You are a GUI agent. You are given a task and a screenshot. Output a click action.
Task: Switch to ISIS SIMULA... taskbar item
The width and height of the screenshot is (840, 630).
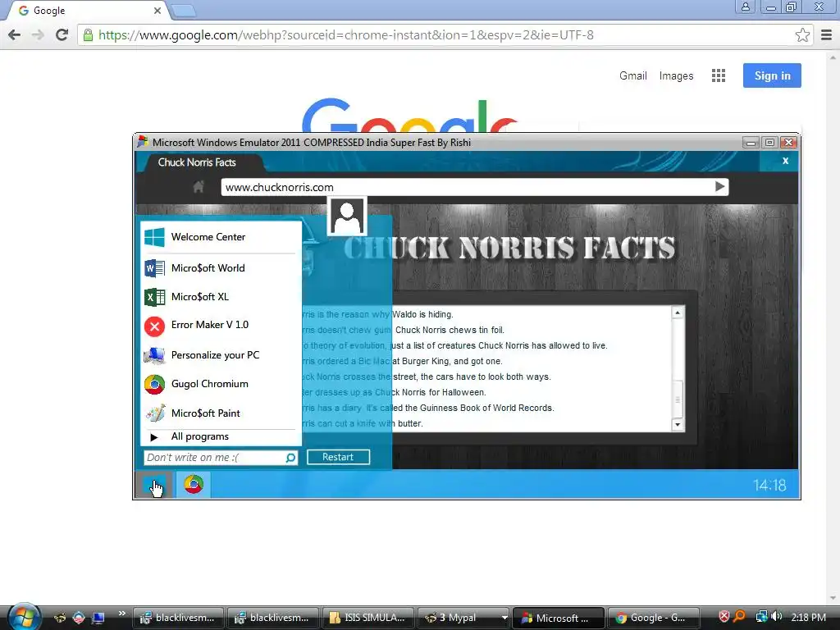tap(367, 618)
